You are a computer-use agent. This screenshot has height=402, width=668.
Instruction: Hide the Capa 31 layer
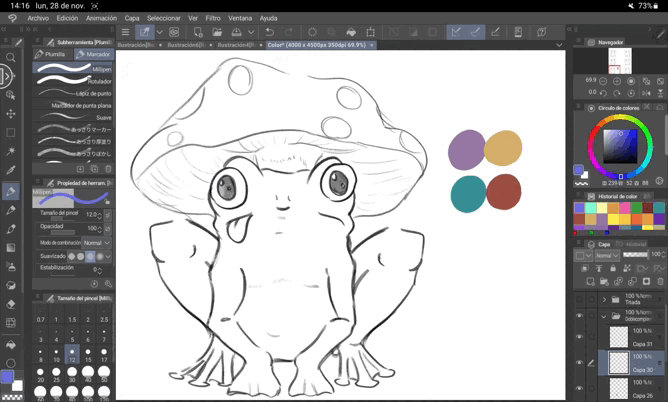tap(579, 336)
